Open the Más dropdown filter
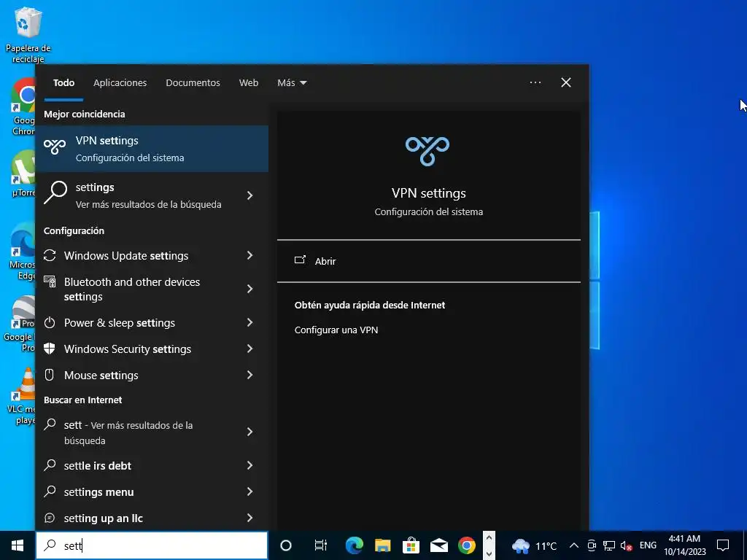This screenshot has height=560, width=747. [292, 83]
